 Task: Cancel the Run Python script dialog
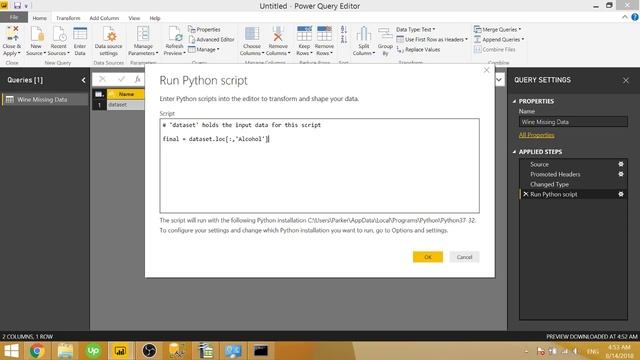464,257
